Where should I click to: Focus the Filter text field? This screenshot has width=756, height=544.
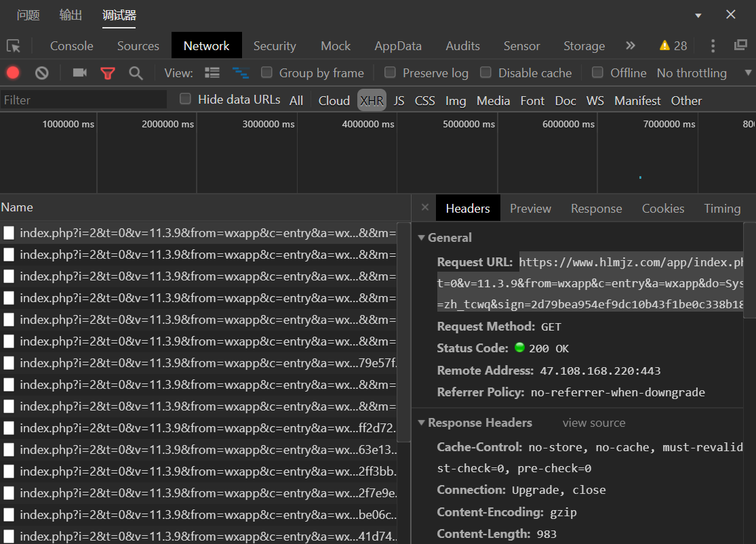(83, 100)
